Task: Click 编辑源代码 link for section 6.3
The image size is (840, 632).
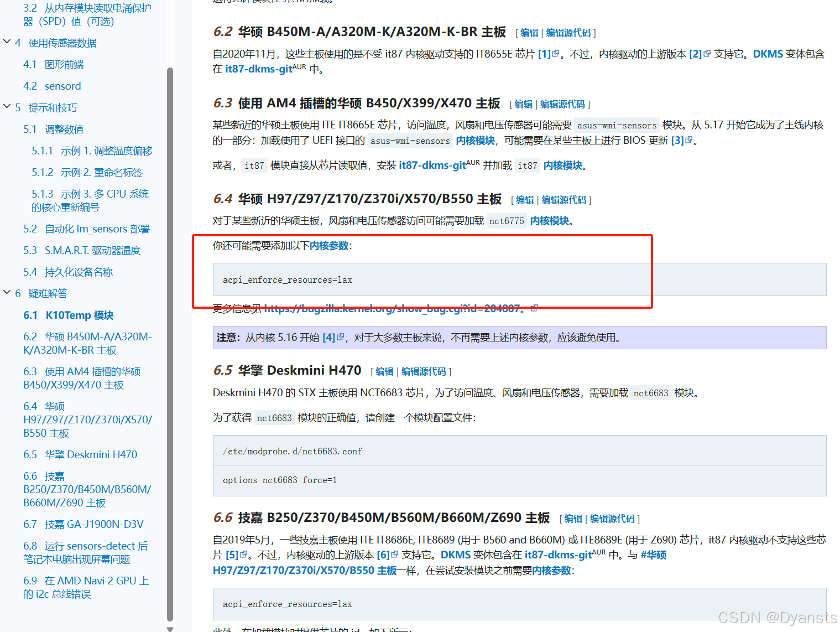Action: (x=562, y=105)
